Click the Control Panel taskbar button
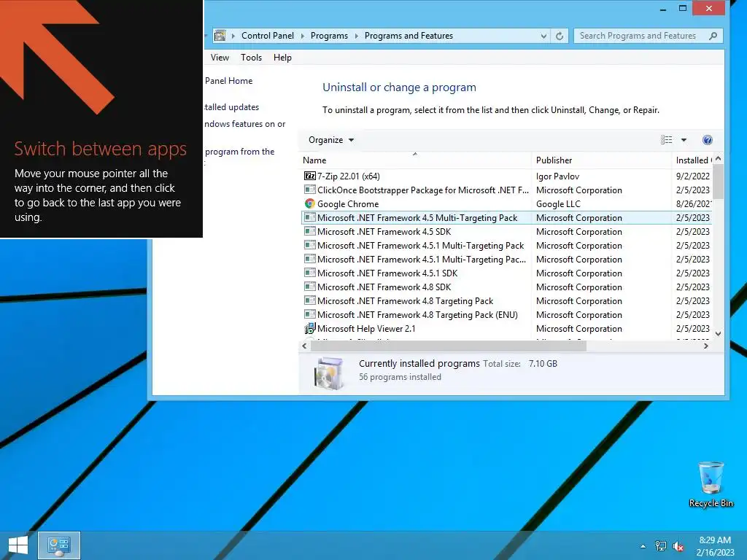 point(59,545)
